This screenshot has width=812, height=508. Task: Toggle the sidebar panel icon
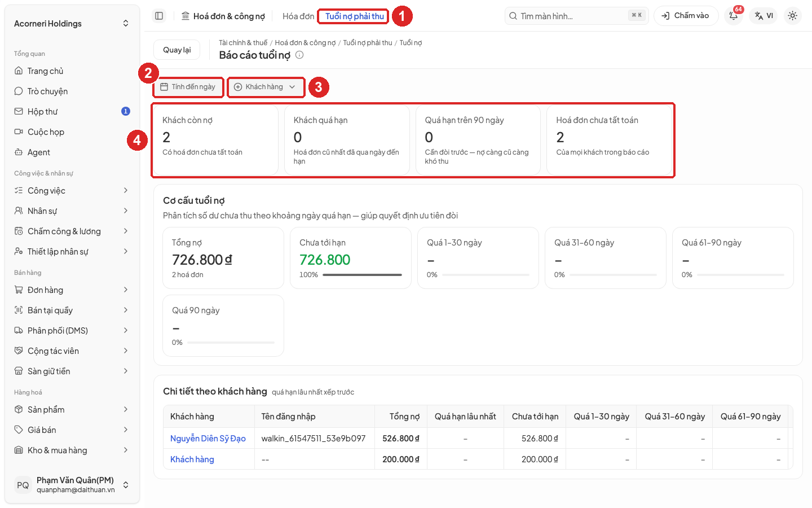(x=159, y=16)
